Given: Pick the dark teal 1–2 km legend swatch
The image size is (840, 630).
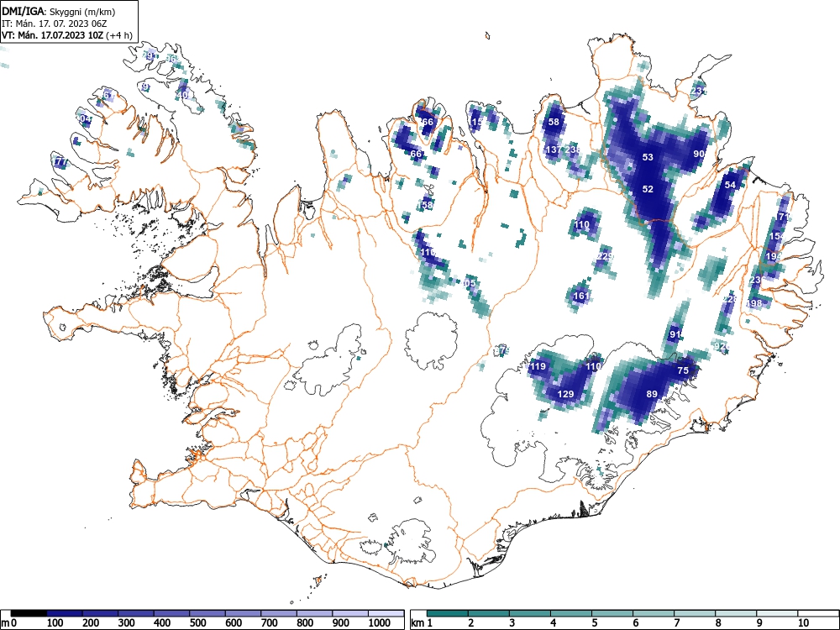Looking at the screenshot, I should pyautogui.click(x=448, y=613).
